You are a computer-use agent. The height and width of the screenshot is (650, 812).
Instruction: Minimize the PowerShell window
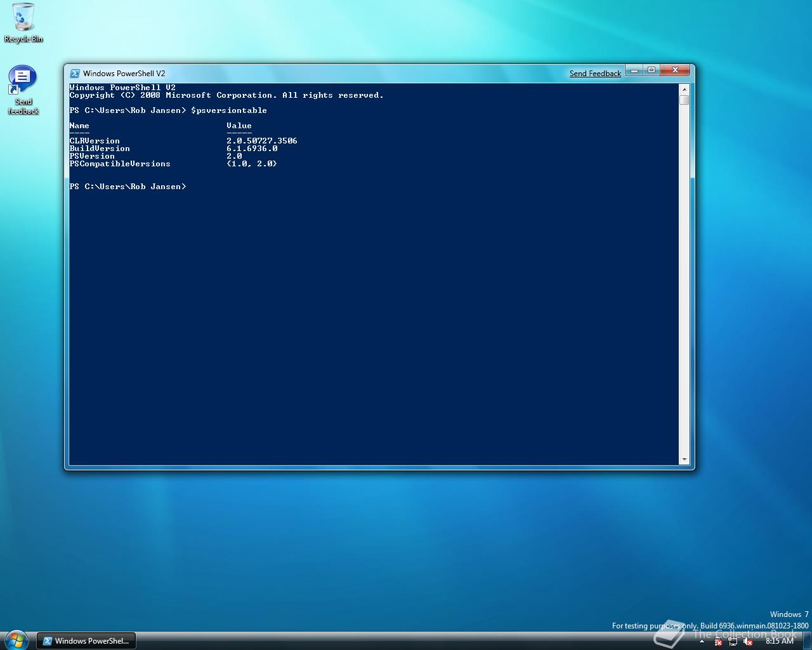click(x=634, y=70)
